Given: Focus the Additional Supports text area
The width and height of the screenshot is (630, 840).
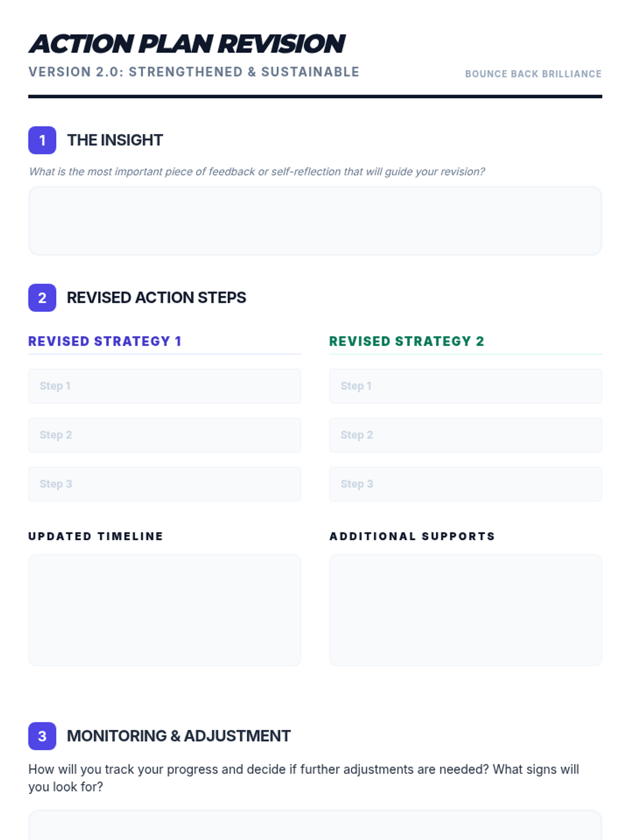Looking at the screenshot, I should pos(466,610).
